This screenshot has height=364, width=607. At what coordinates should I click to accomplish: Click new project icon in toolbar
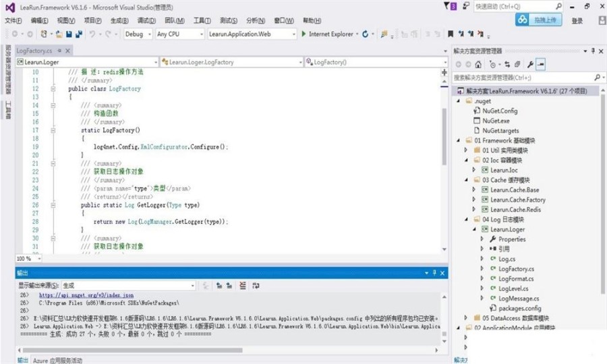pos(44,34)
